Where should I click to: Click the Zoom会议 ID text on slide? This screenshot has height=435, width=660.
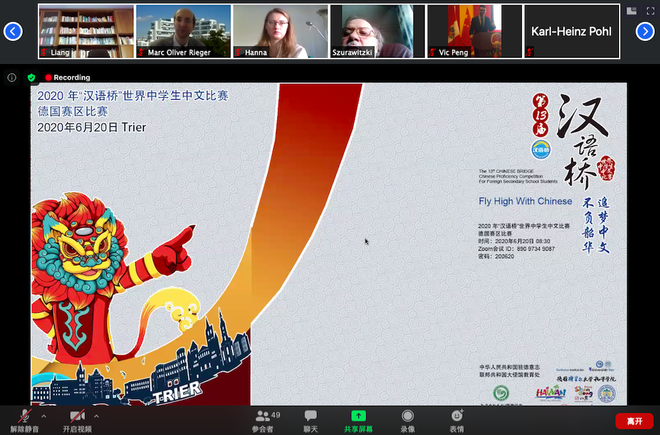516,249
